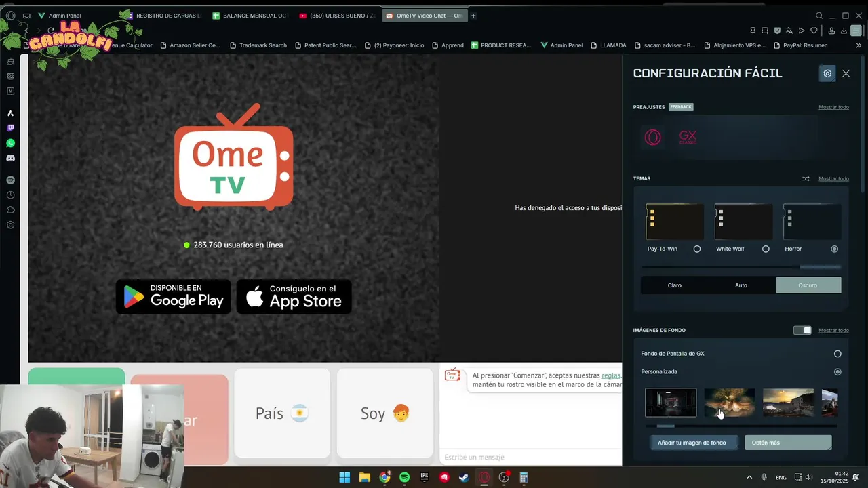Choose the explosion wallpaper thumbnail
The image size is (868, 488).
(x=730, y=403)
